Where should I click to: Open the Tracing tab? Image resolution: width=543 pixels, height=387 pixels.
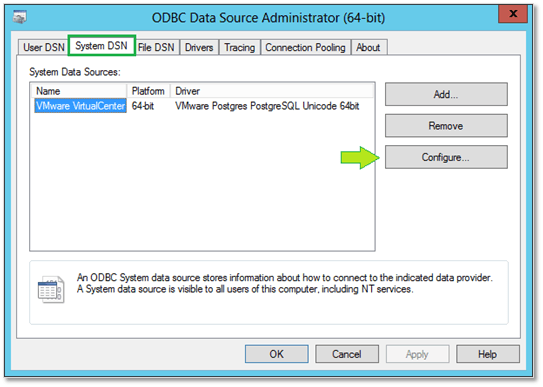click(239, 47)
